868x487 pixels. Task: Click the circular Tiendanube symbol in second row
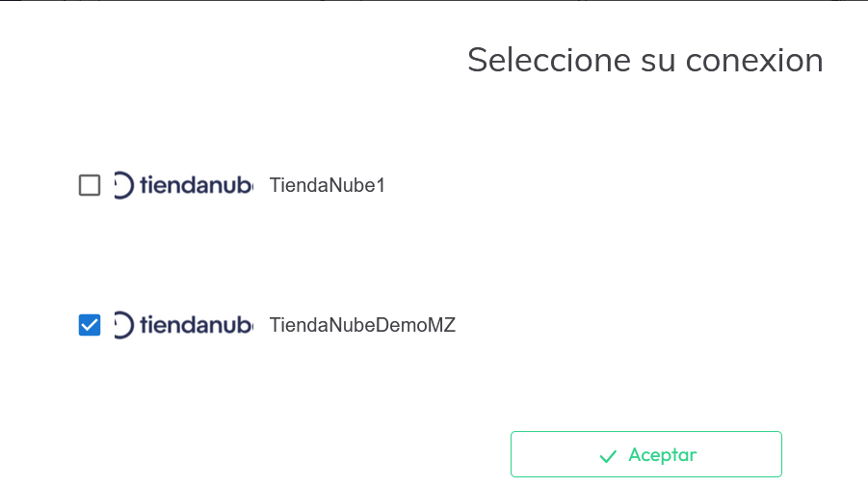pyautogui.click(x=123, y=326)
